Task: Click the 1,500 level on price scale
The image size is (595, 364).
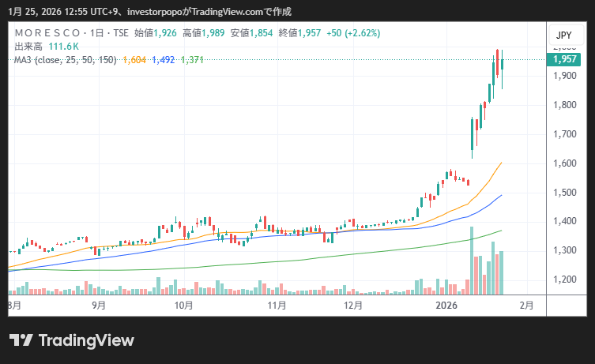Action: (x=563, y=192)
